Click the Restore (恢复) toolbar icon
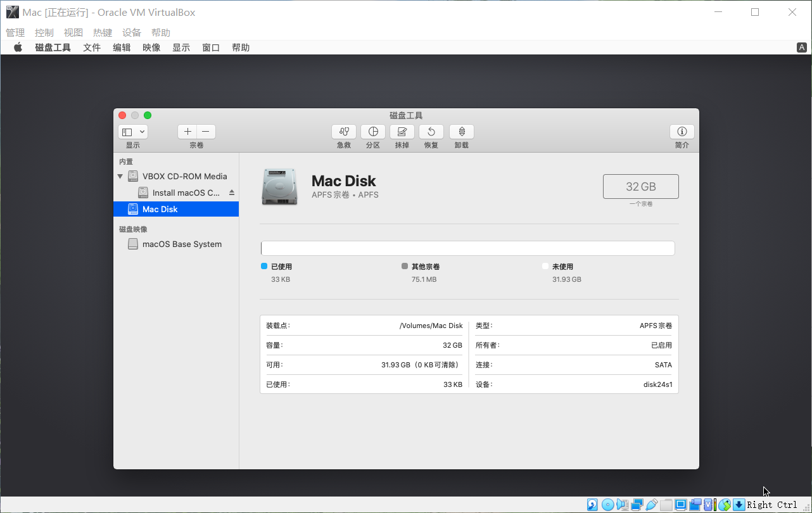Viewport: 812px width, 513px height. (x=431, y=132)
